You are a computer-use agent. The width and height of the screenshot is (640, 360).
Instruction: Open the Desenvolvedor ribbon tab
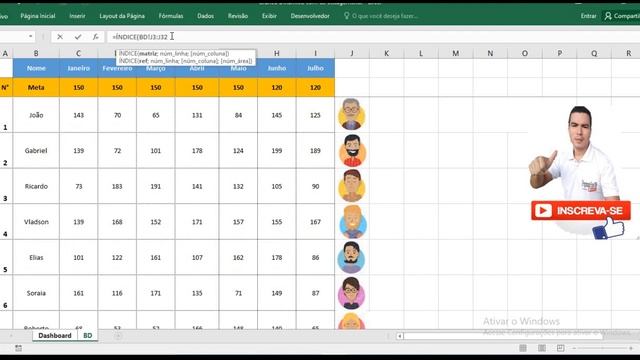click(310, 16)
